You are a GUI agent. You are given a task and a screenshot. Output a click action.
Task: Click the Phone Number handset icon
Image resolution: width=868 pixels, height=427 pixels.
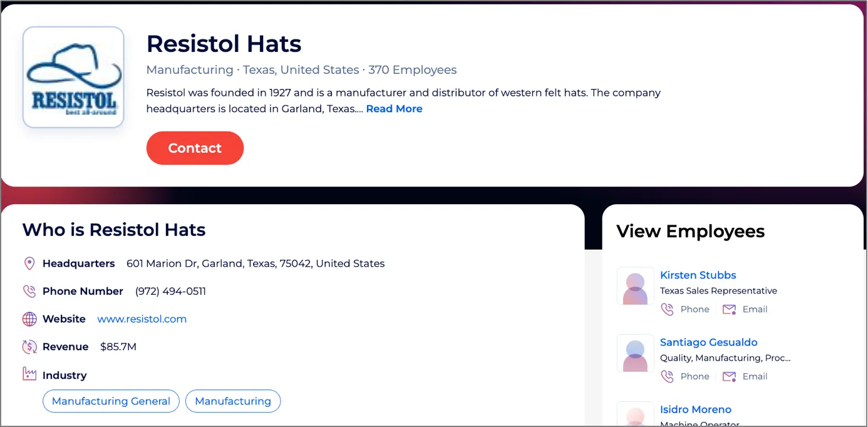(29, 291)
